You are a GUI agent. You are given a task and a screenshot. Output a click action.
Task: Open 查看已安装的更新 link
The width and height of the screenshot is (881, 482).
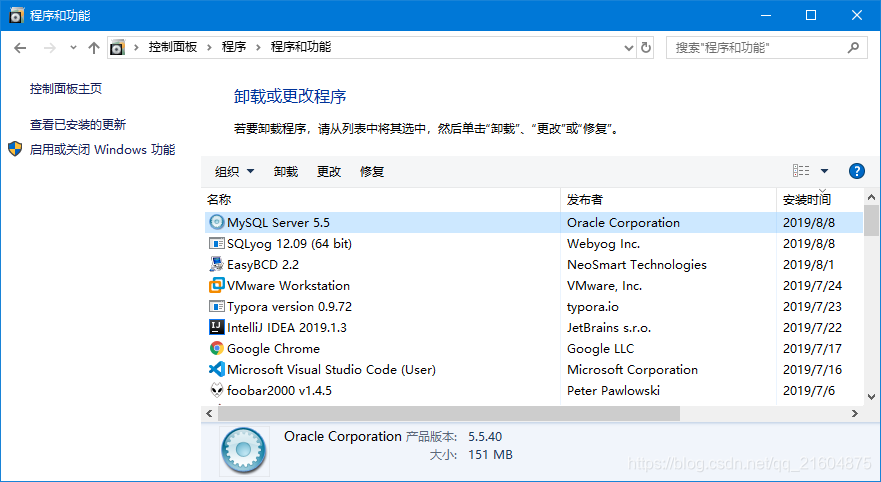tap(78, 124)
